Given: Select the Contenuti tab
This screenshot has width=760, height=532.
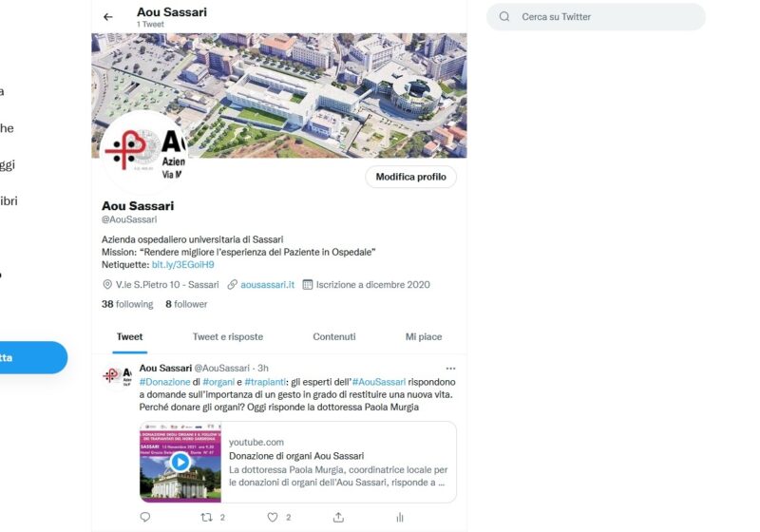Looking at the screenshot, I should tap(334, 336).
